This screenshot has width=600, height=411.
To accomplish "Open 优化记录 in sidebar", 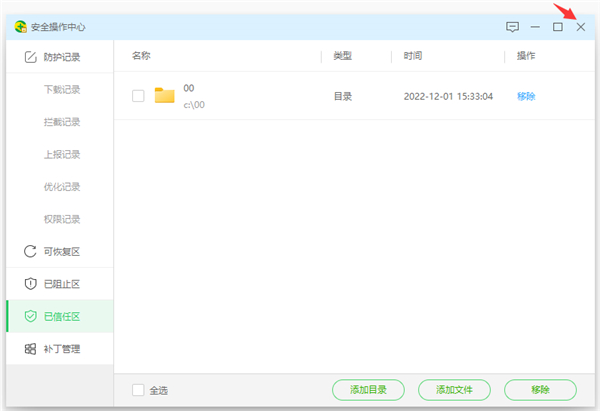I will click(x=62, y=187).
